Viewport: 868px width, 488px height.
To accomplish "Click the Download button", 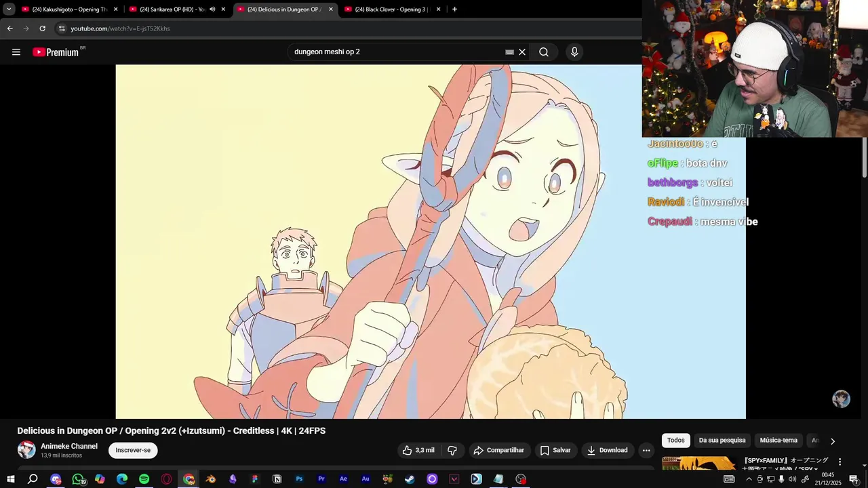I will click(608, 450).
